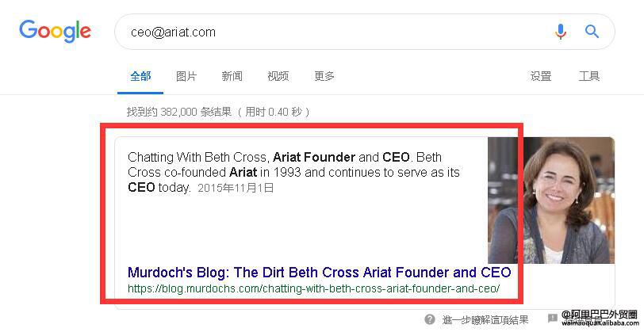Go to the 视频 tab
Viewport: 644px width, 332px height.
[278, 76]
